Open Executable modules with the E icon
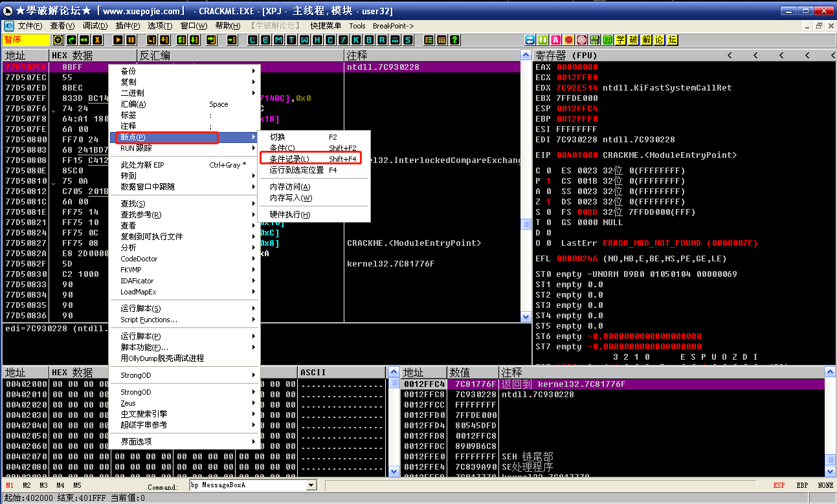This screenshot has width=837, height=504. 265,39
